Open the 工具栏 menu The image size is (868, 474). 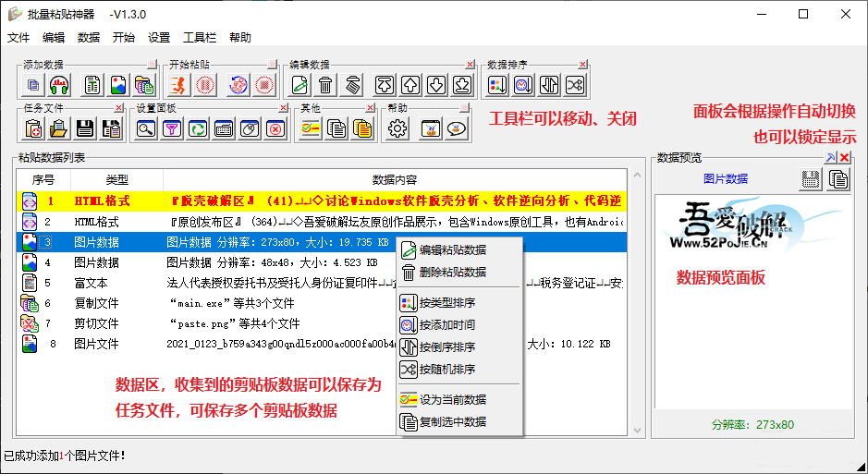coord(200,38)
